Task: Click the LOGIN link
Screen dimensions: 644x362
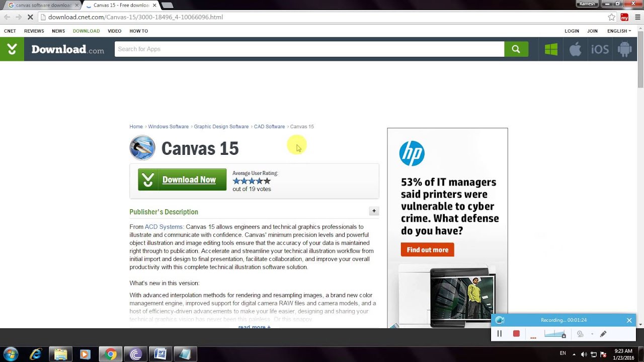Action: (x=572, y=31)
